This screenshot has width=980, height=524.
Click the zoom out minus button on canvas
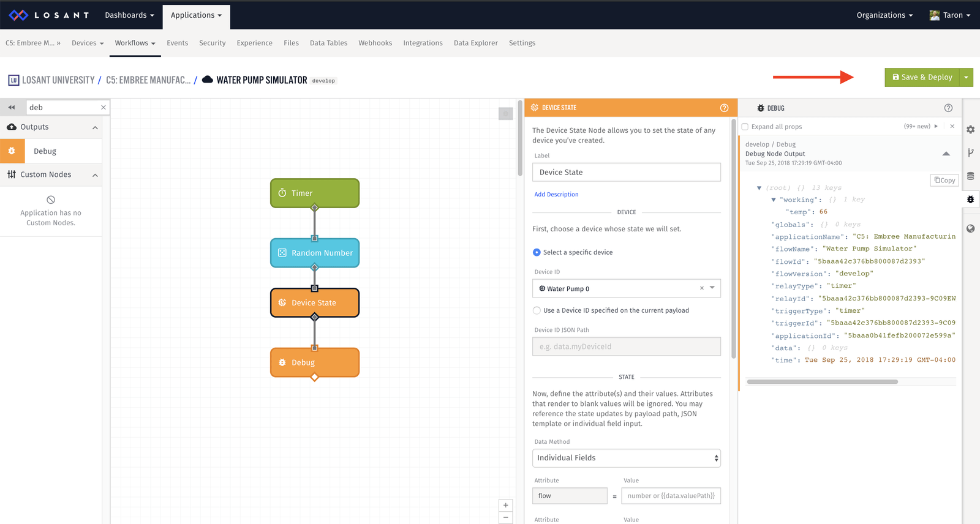pyautogui.click(x=505, y=518)
